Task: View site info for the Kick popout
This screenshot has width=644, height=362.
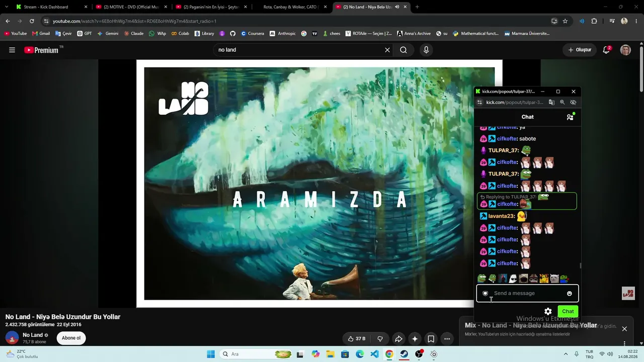Action: (x=479, y=102)
